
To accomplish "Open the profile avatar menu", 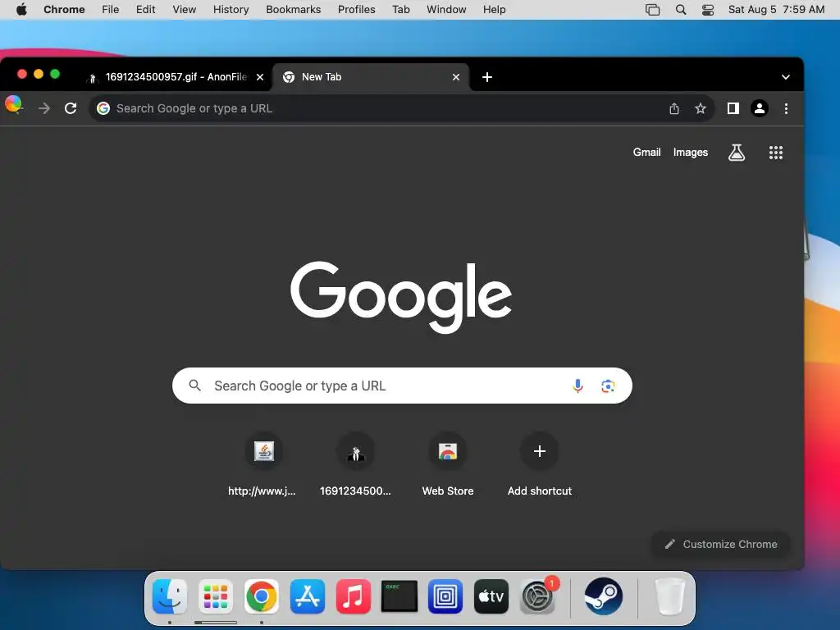I will tap(759, 109).
